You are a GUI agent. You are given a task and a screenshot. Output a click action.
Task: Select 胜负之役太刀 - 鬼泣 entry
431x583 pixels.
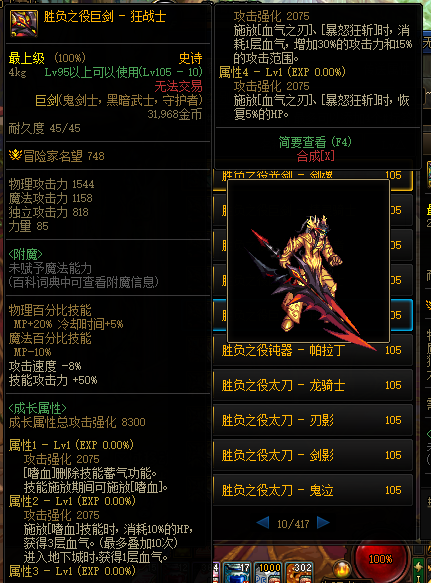(x=313, y=490)
